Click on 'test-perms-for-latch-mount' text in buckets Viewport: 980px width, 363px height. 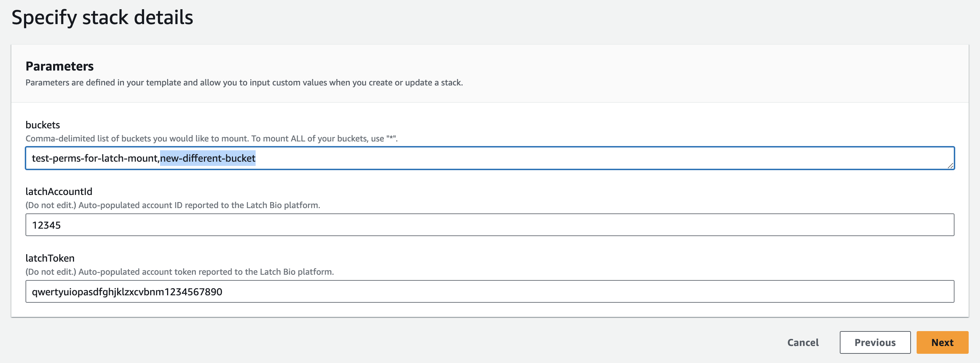tap(95, 158)
